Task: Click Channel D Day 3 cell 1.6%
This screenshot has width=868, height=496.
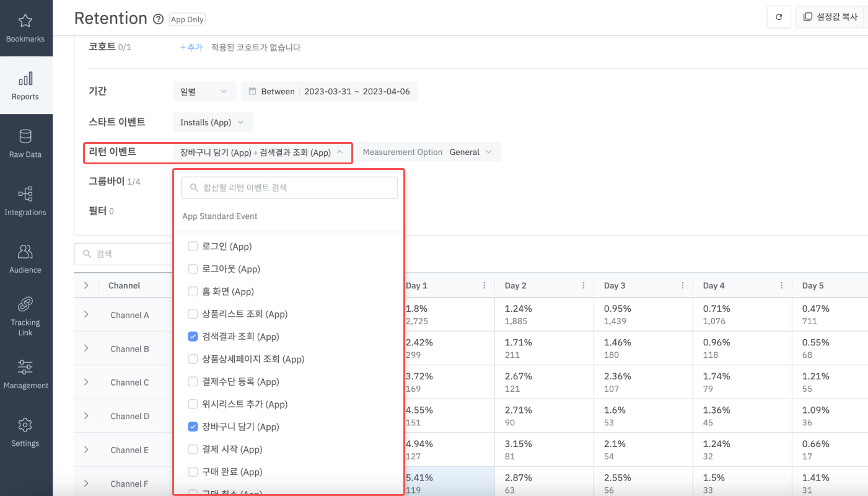Action: click(x=643, y=415)
